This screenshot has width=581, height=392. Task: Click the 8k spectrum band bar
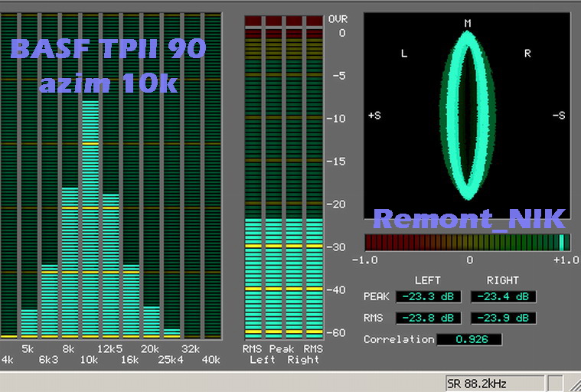coord(70,260)
